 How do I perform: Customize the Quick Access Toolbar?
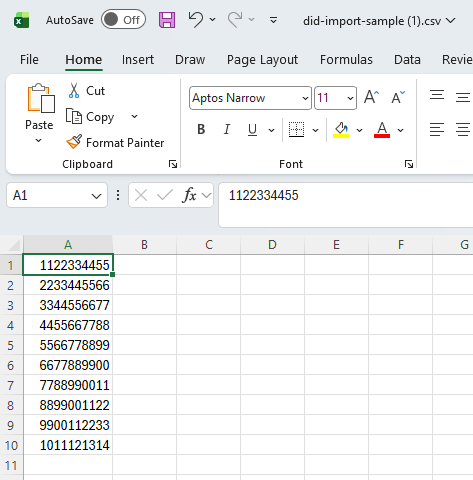click(273, 20)
